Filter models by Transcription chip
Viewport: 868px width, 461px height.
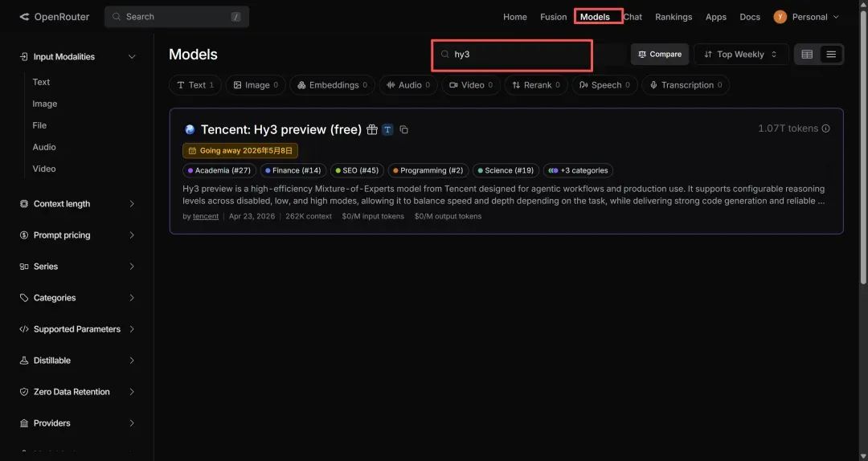(686, 85)
